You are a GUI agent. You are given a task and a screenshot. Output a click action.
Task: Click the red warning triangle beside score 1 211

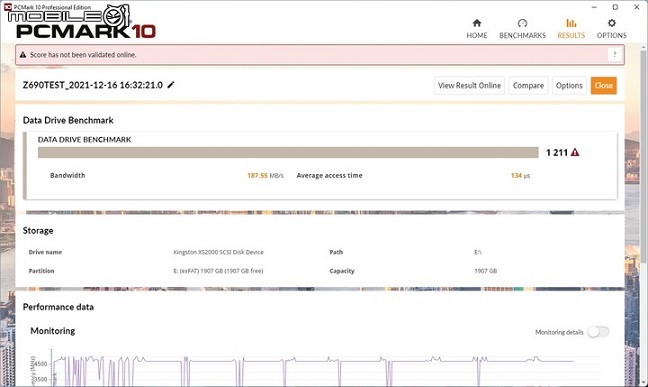(x=575, y=153)
